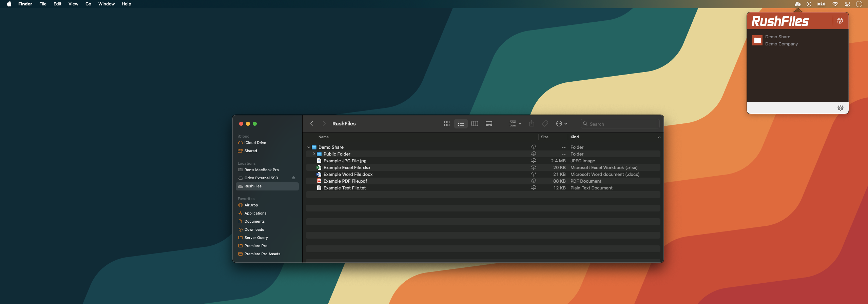The width and height of the screenshot is (868, 304).
Task: Open settings gear in the RushFiles popup
Action: [x=841, y=108]
